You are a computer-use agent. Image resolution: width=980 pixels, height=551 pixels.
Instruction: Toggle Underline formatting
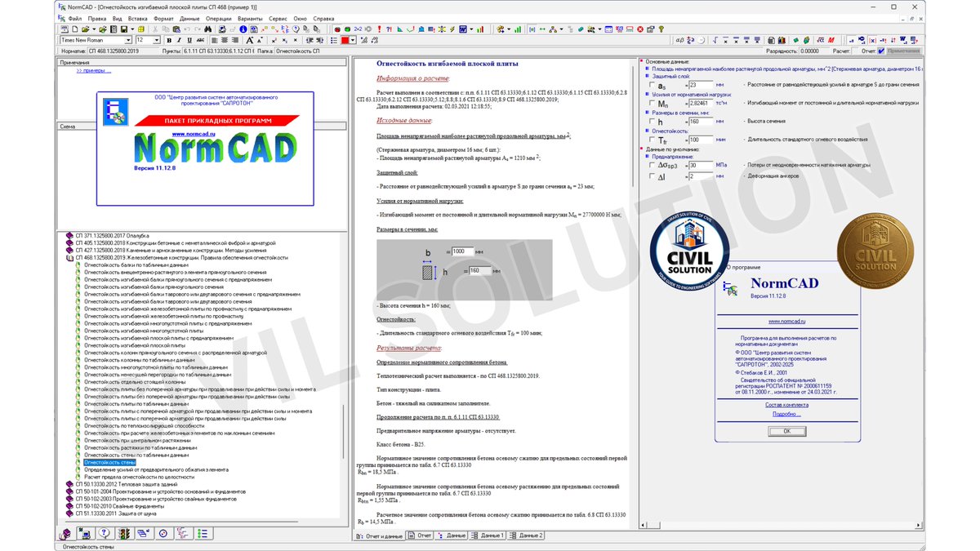[x=189, y=40]
